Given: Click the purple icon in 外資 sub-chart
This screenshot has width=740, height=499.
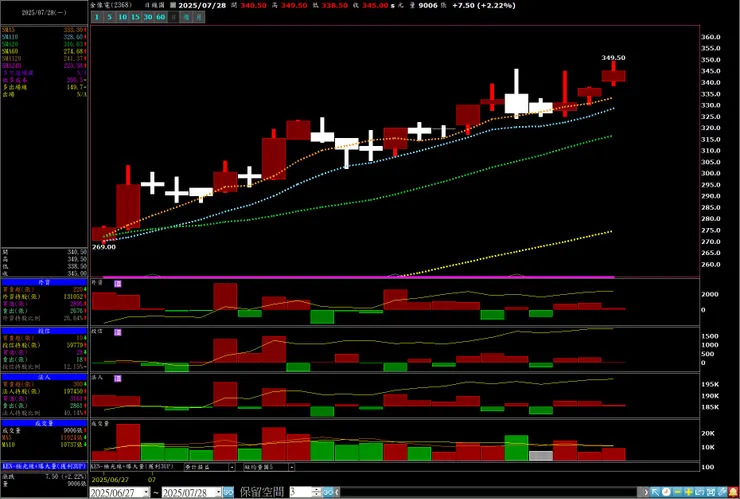Looking at the screenshot, I should [x=118, y=284].
